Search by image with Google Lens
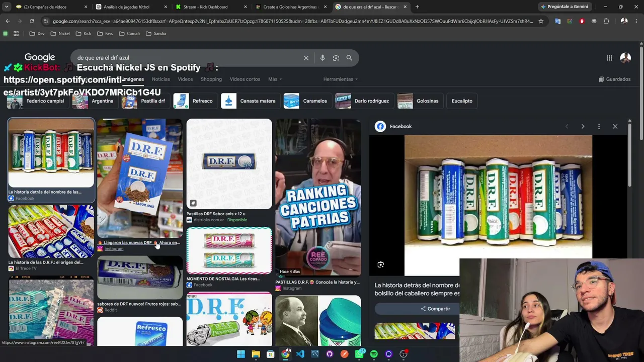This screenshot has width=644, height=362. [336, 58]
